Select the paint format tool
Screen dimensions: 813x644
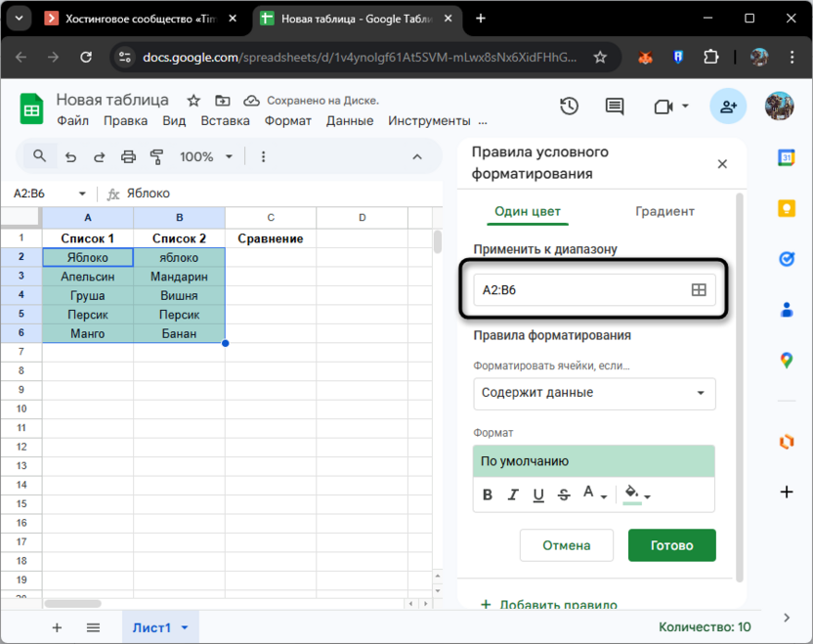tap(156, 156)
